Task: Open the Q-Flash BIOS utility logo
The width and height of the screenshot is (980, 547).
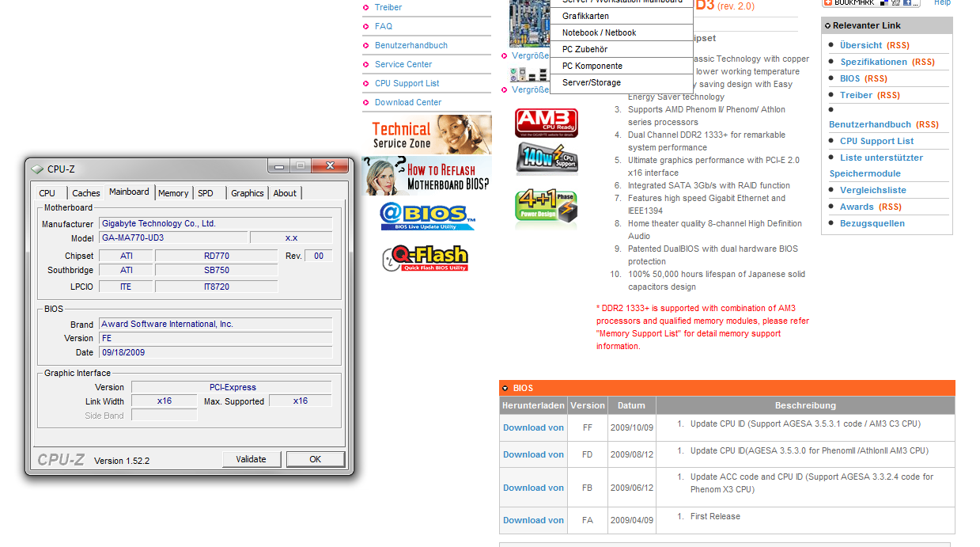Action: (426, 257)
